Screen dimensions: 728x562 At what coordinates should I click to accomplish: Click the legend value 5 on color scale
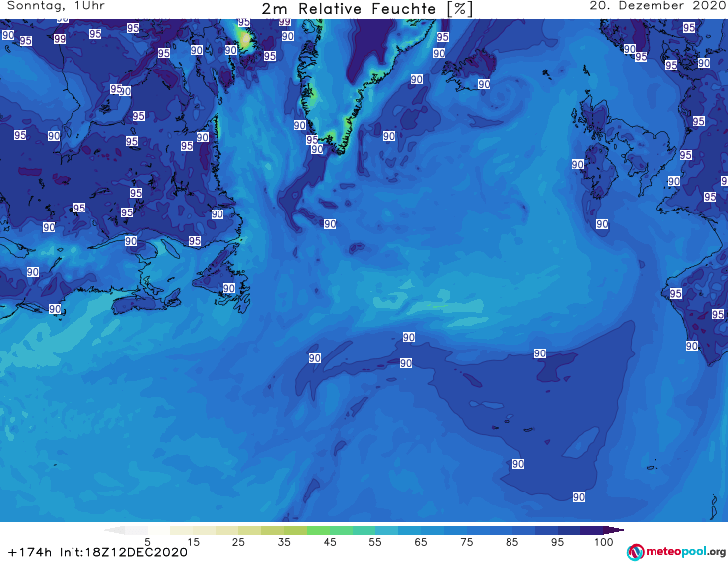click(147, 542)
